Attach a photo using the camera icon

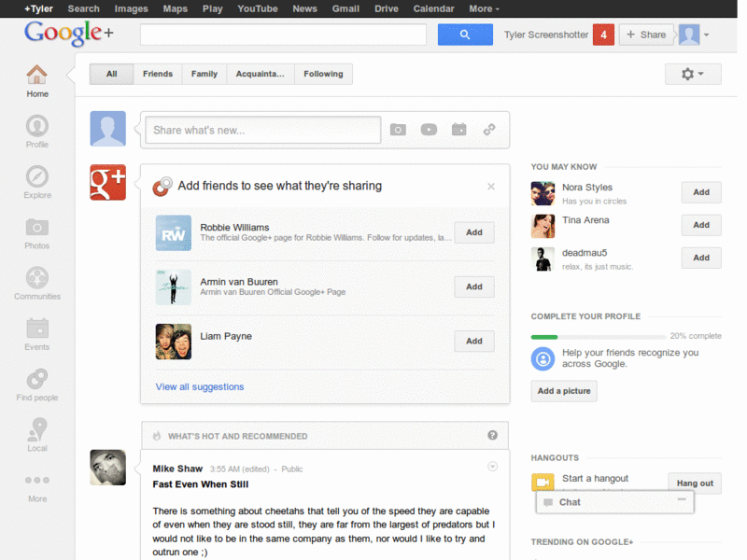point(398,130)
